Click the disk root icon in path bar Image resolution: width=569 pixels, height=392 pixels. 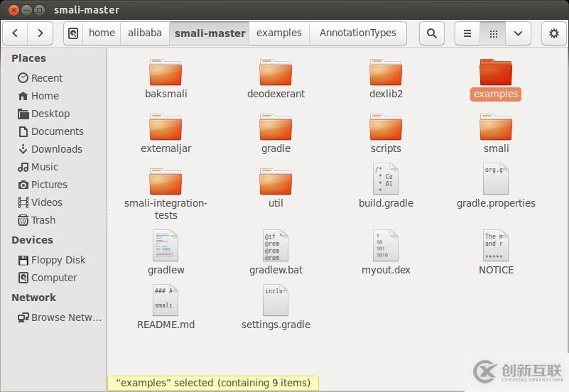(x=73, y=33)
